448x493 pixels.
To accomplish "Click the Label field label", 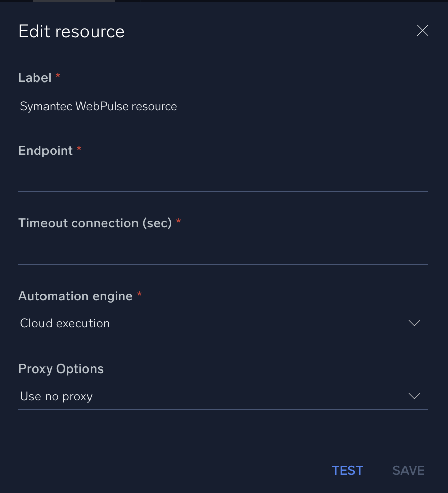I will [x=35, y=77].
